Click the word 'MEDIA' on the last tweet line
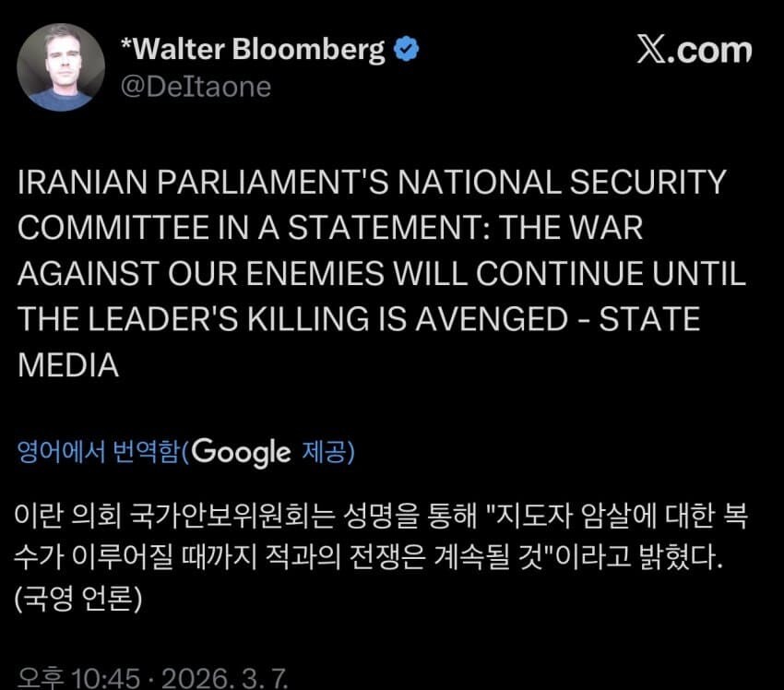 (x=68, y=365)
